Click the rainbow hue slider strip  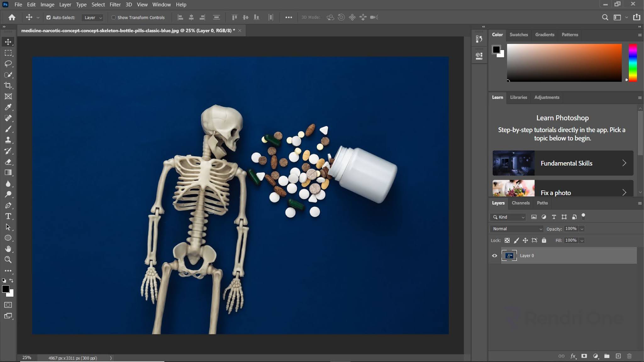(x=633, y=63)
